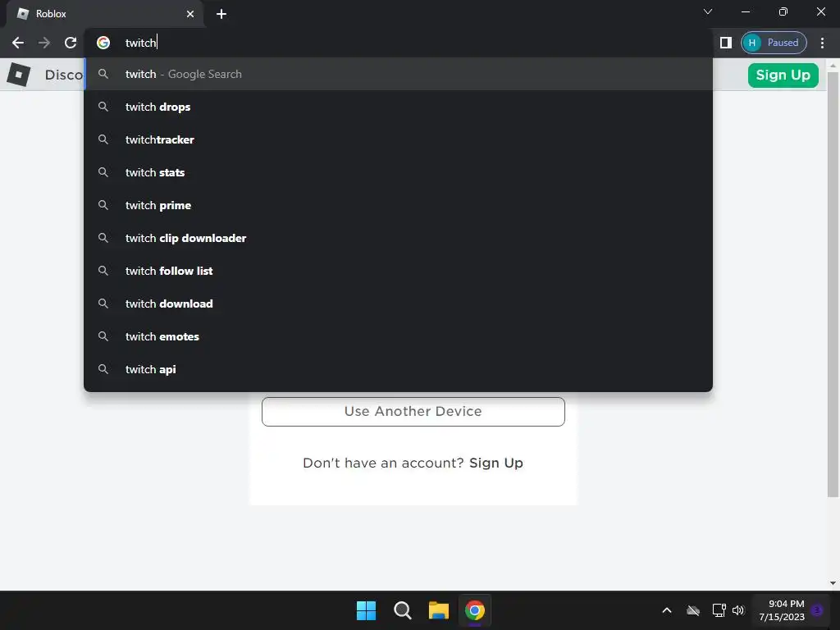Open the notification badge icon
840x630 pixels.
[817, 610]
